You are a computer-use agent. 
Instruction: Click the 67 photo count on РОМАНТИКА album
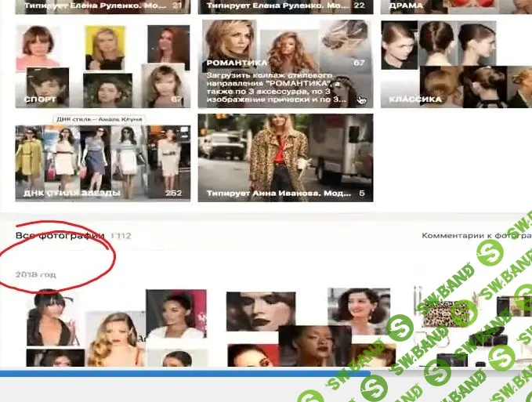[x=359, y=63]
